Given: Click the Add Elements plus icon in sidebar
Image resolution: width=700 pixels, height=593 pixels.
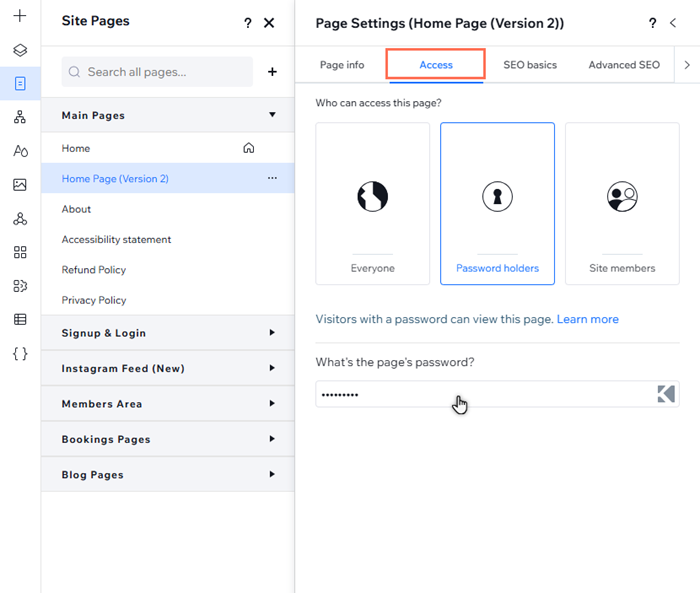Looking at the screenshot, I should tap(20, 16).
